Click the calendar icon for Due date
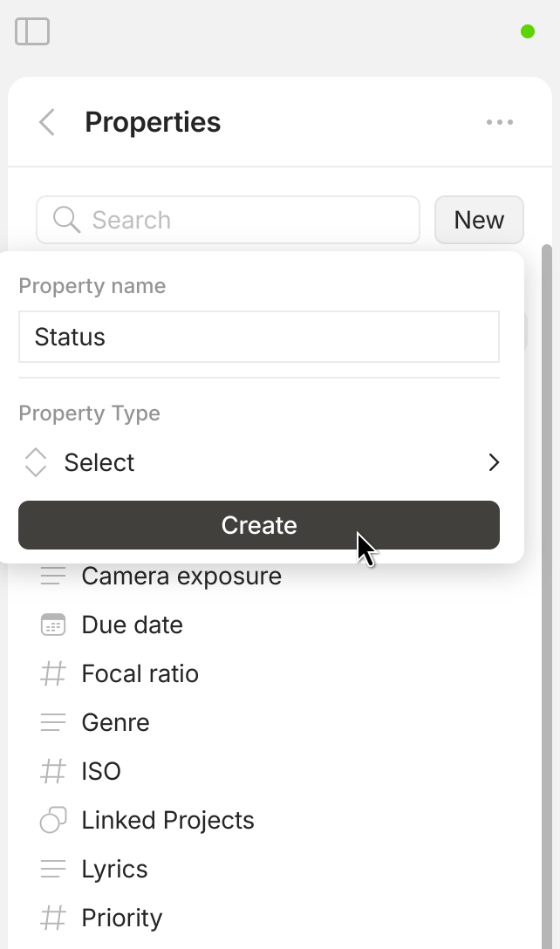The image size is (560, 949). 53,625
